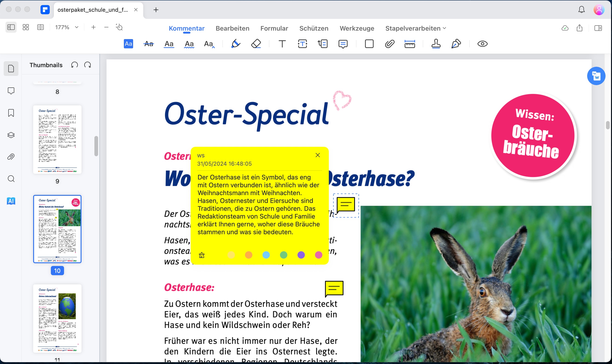Open the Werkzeuge tab
Image resolution: width=612 pixels, height=364 pixels.
[357, 29]
